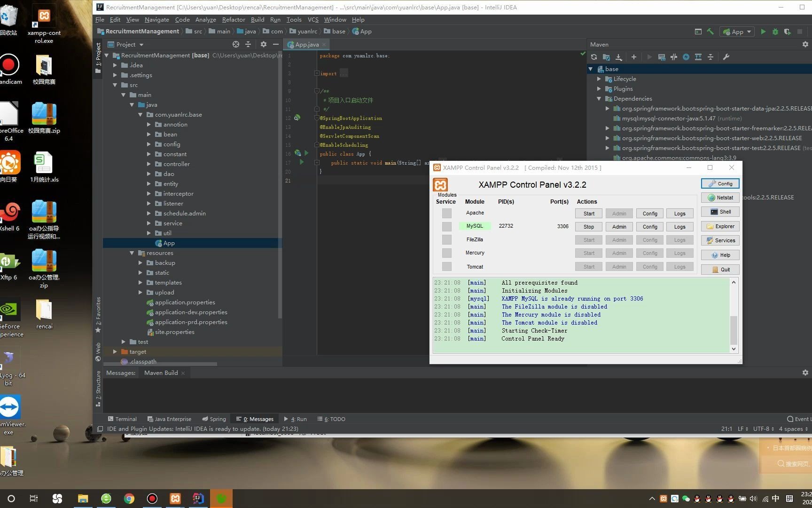The image size is (812, 508).
Task: Quit the XAMPP Control Panel
Action: point(720,270)
